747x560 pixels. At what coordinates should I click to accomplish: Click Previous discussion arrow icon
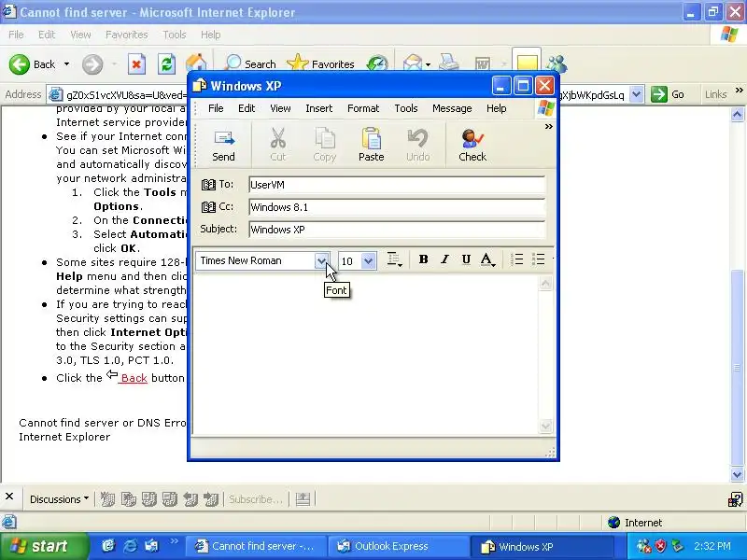point(190,499)
